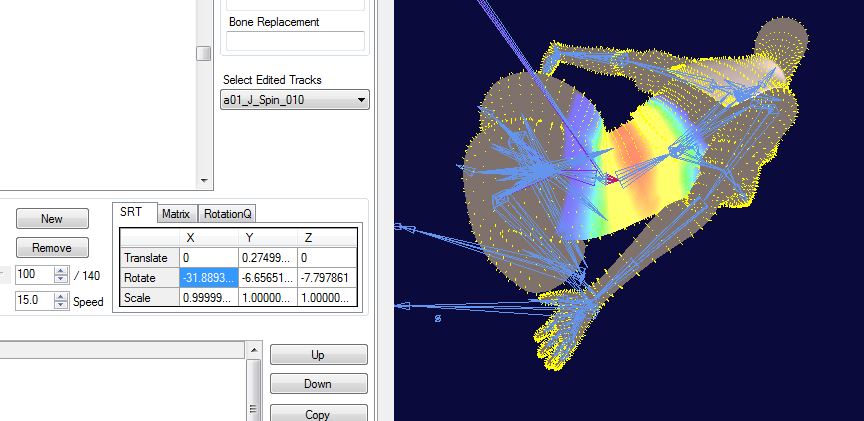
Task: Click the upper list scrollbar thumb
Action: coord(204,53)
